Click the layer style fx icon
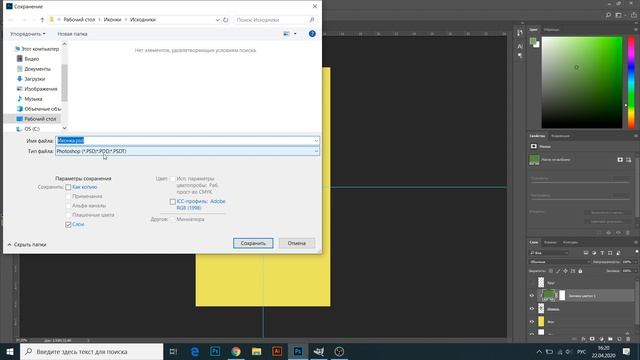Screen dimensions: 640x360 (x=583, y=339)
